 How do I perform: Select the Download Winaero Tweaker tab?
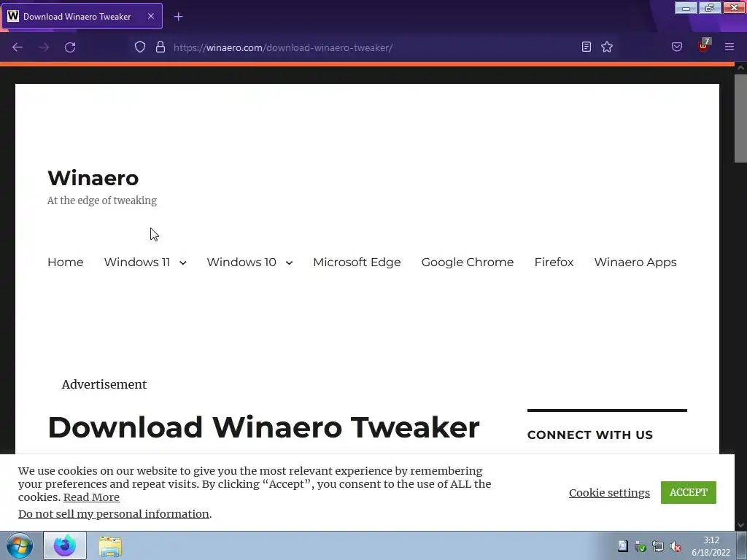pos(82,16)
